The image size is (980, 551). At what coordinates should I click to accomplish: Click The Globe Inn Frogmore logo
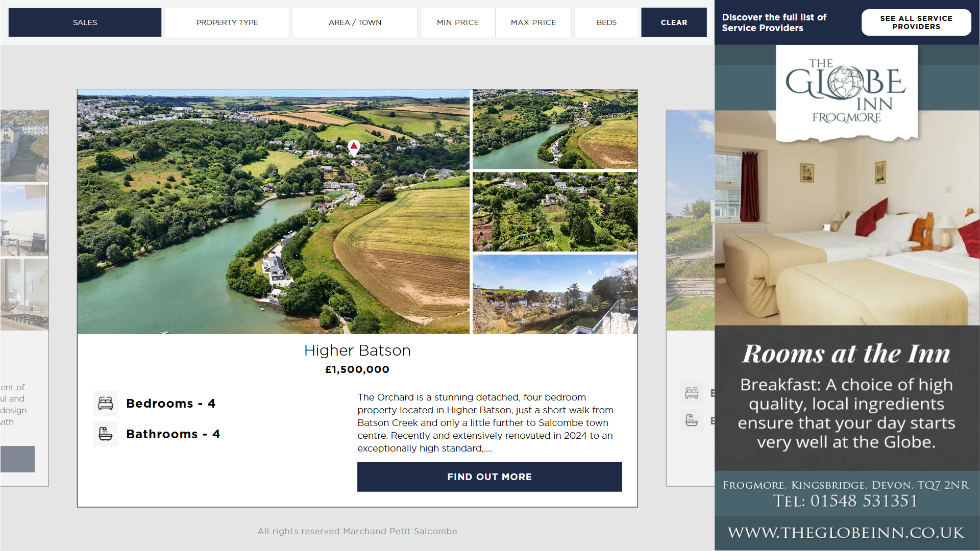846,93
